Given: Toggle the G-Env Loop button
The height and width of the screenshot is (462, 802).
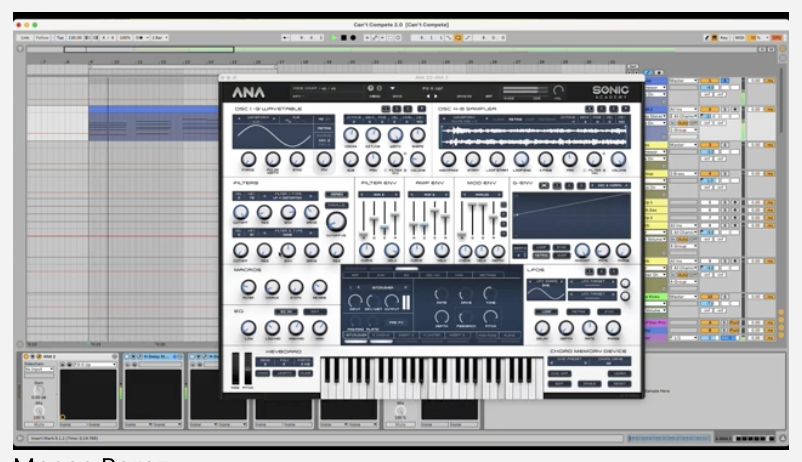Looking at the screenshot, I should point(541,247).
